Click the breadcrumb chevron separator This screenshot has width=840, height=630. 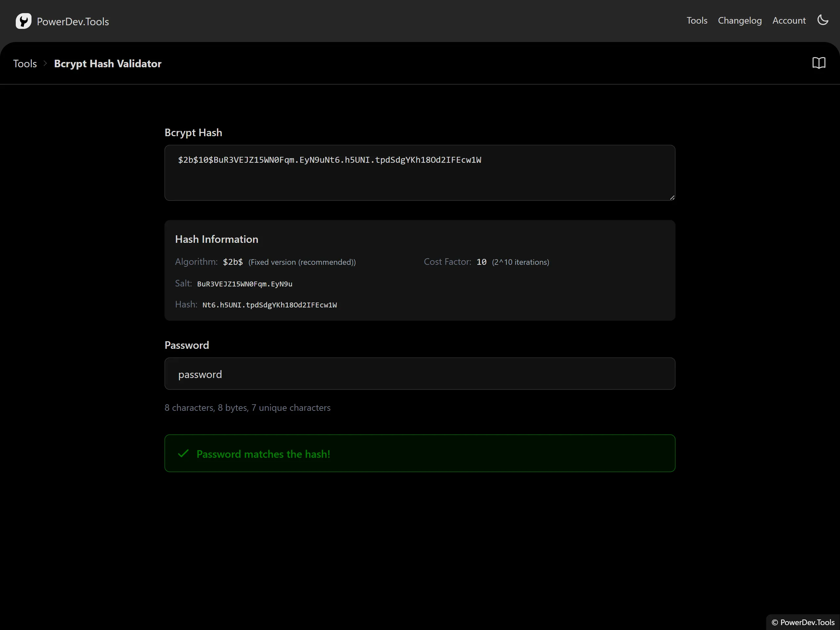(45, 63)
